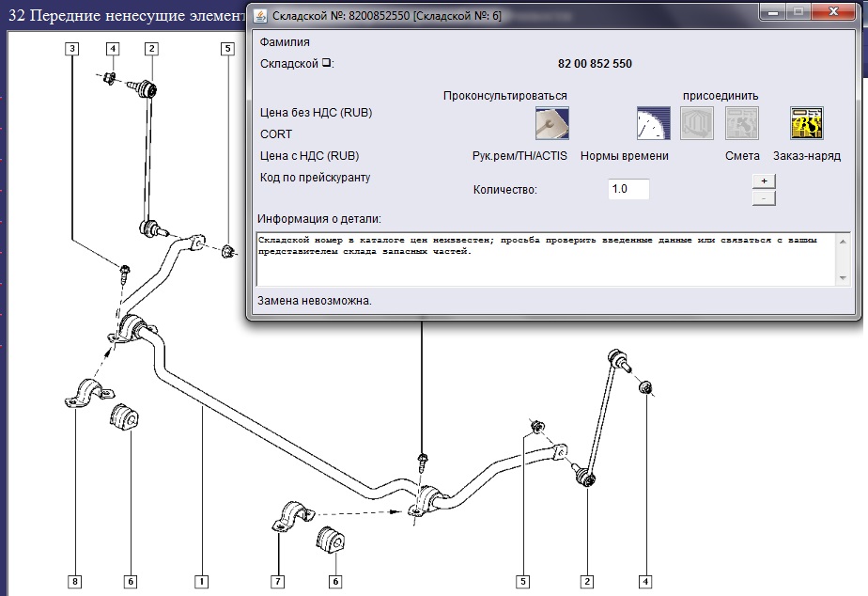The width and height of the screenshot is (868, 596).
Task: Select callout number 1 for the stabilizer bar
Action: (201, 581)
